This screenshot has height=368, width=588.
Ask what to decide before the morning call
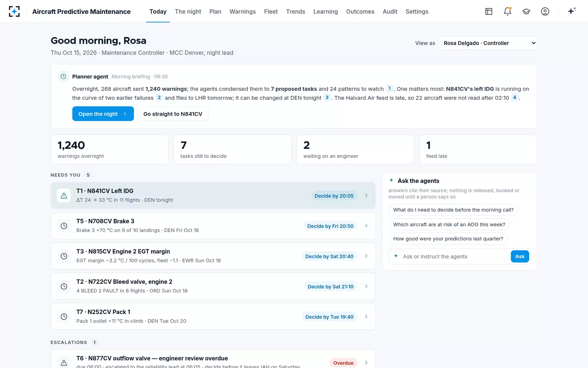pyautogui.click(x=453, y=210)
